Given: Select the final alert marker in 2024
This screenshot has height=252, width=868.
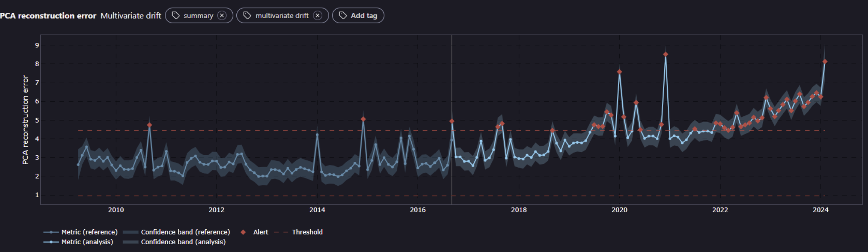Looking at the screenshot, I should pos(825,62).
